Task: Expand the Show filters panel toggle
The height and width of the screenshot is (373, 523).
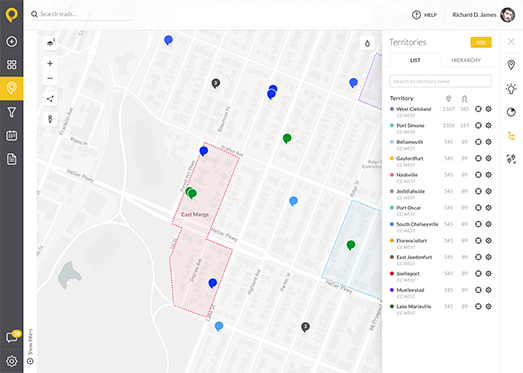Action: tap(30, 346)
